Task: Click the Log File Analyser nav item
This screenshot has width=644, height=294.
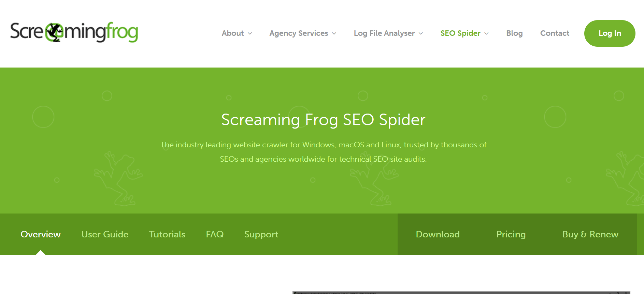Action: [x=384, y=33]
